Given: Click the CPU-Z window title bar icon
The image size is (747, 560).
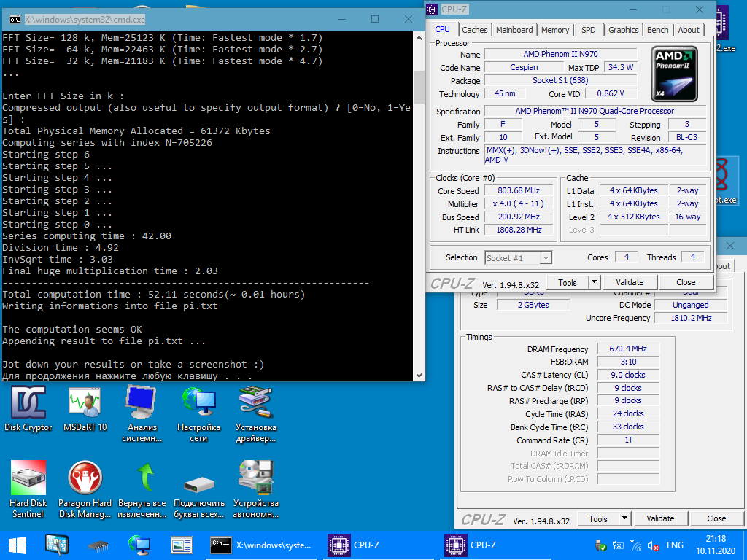Looking at the screenshot, I should (x=432, y=9).
